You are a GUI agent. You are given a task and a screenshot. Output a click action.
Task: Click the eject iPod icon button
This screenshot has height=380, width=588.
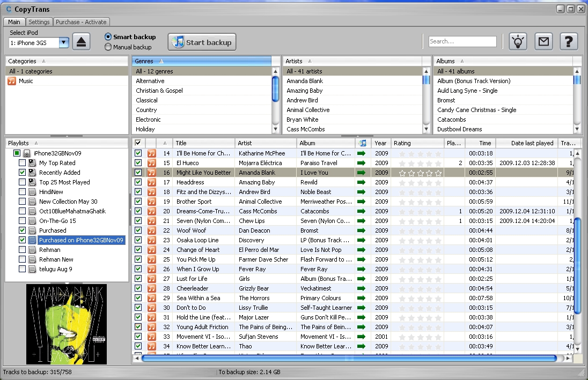tap(82, 42)
